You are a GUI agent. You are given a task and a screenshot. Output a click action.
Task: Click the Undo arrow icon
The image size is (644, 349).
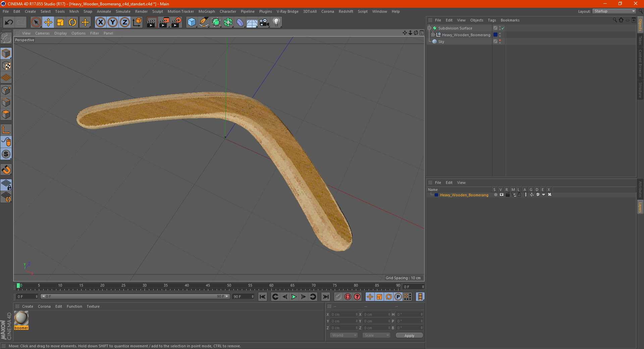(9, 22)
